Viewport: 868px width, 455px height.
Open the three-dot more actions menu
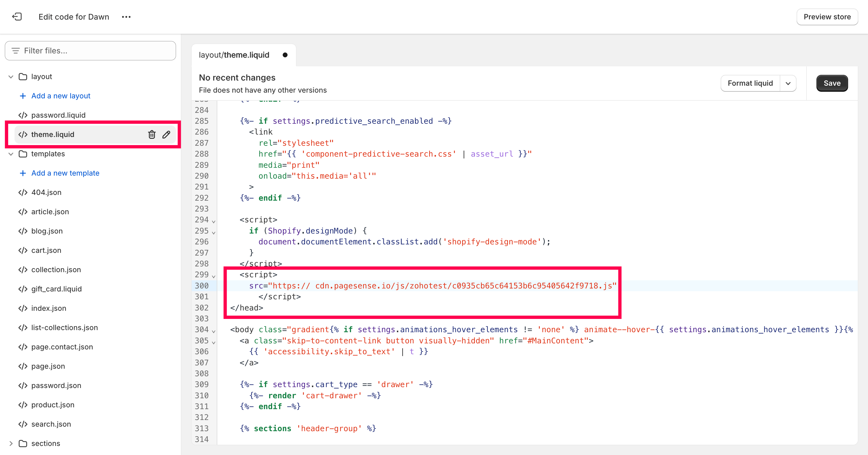point(126,17)
